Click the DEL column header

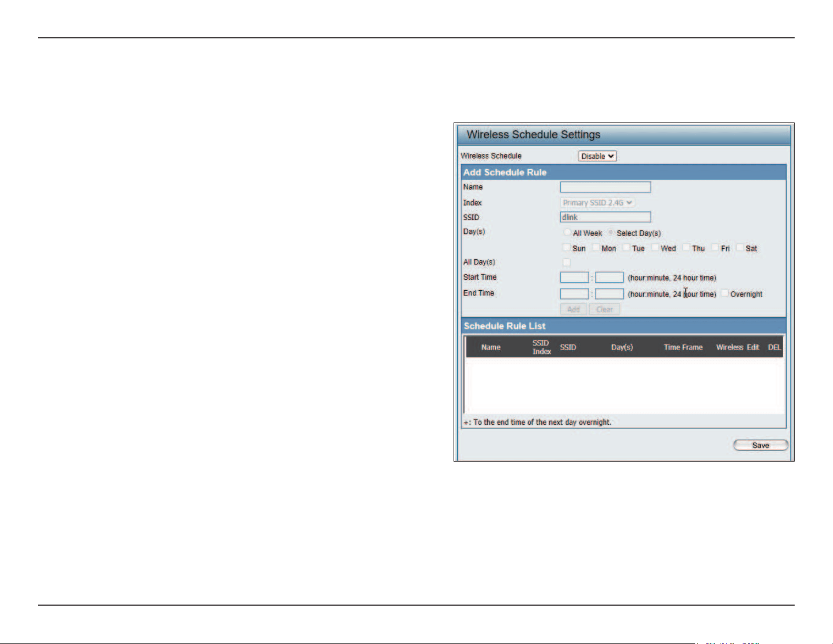(774, 347)
